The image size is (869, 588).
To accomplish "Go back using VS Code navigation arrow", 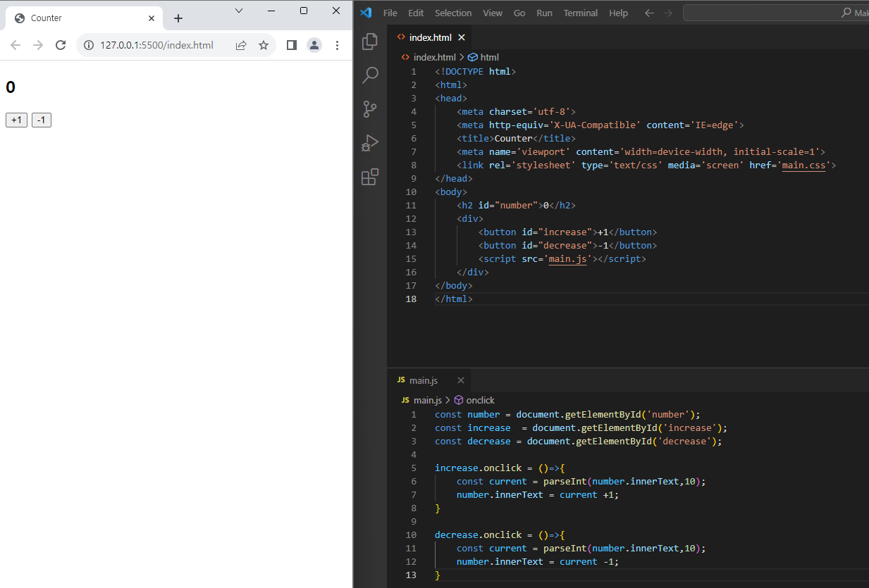I will (x=649, y=13).
